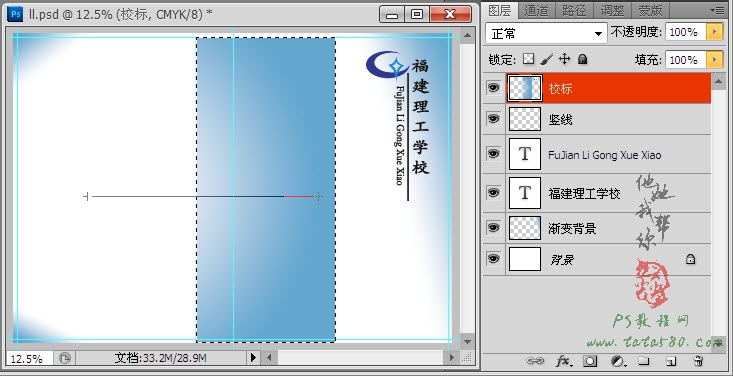This screenshot has height=376, width=733.
Task: Open the fx layer style menu
Action: coord(564,361)
